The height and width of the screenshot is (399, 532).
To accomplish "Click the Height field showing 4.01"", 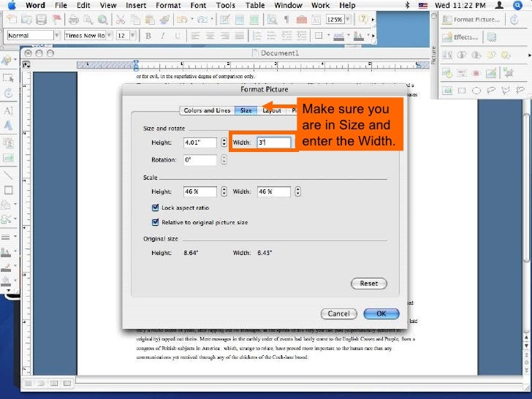I will pos(199,142).
